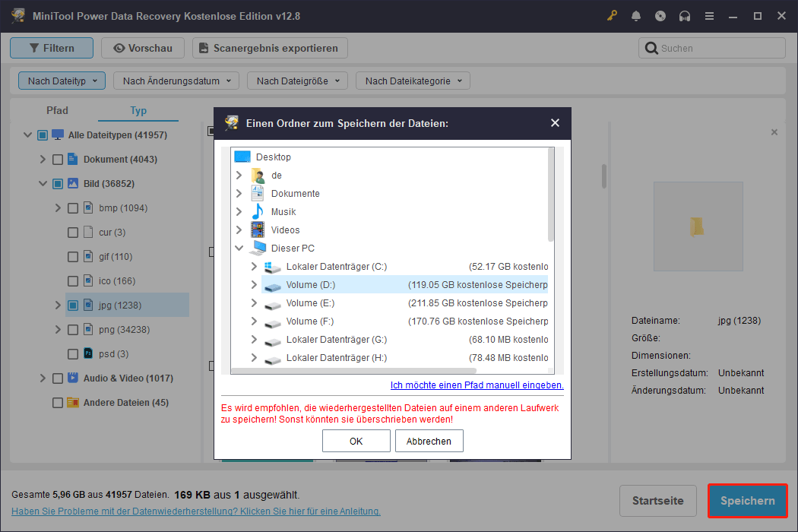Expand the Audio & Video tree node
This screenshot has height=532, width=798.
point(44,378)
